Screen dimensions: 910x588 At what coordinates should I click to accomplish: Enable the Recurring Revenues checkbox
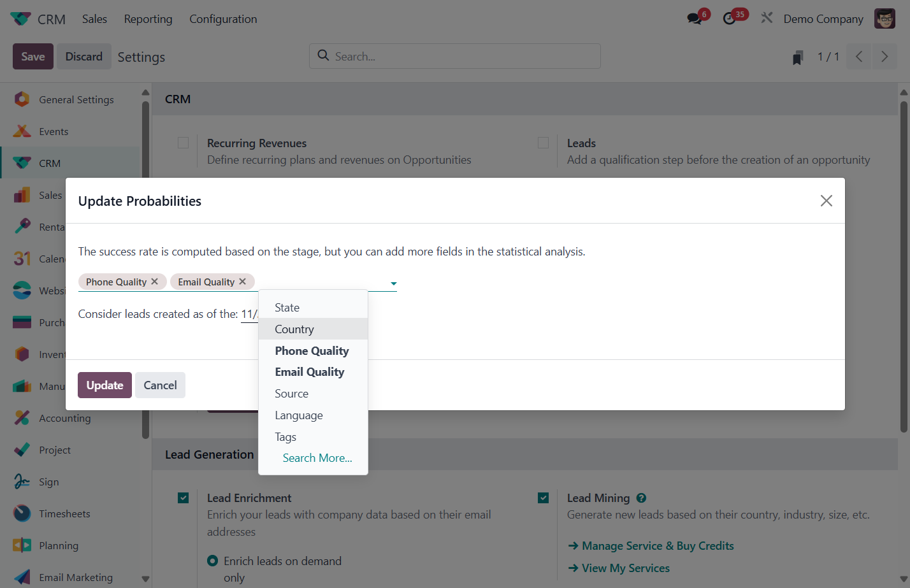point(184,143)
